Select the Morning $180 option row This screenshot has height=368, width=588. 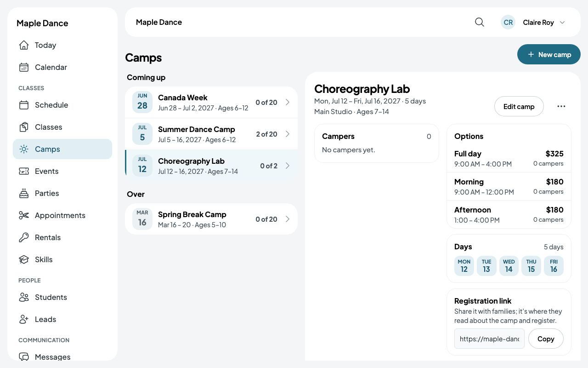[509, 186]
